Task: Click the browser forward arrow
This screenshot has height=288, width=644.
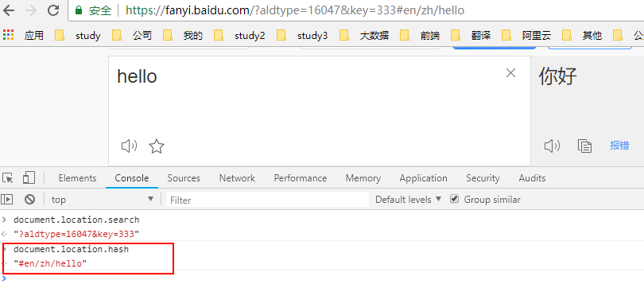Action: point(31,10)
